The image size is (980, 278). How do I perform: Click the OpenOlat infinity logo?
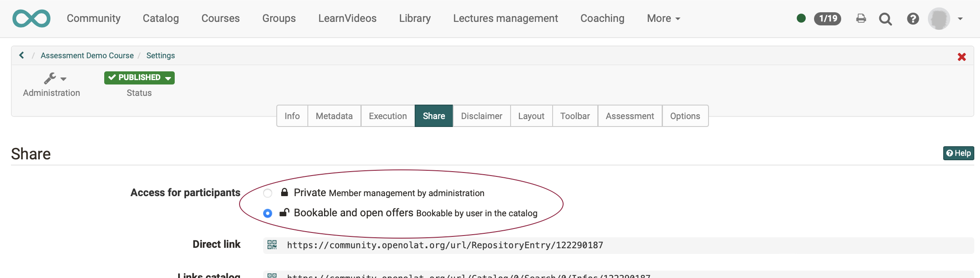tap(32, 18)
